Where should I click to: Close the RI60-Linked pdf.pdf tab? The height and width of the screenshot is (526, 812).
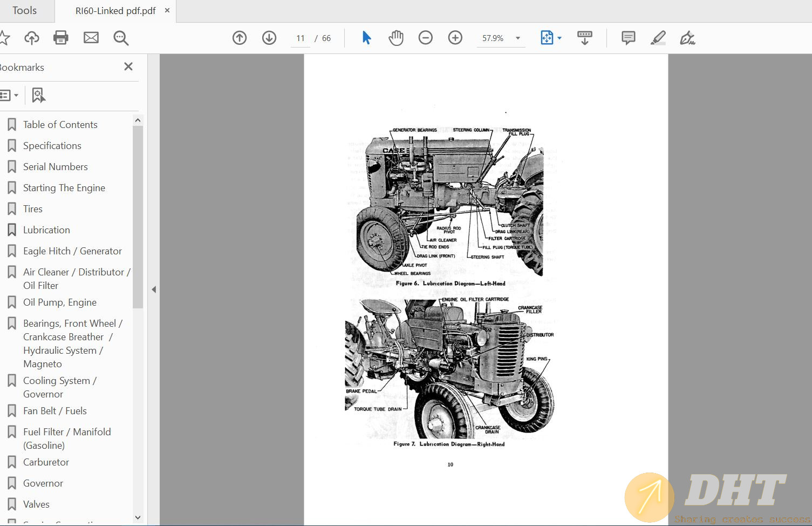coord(167,10)
